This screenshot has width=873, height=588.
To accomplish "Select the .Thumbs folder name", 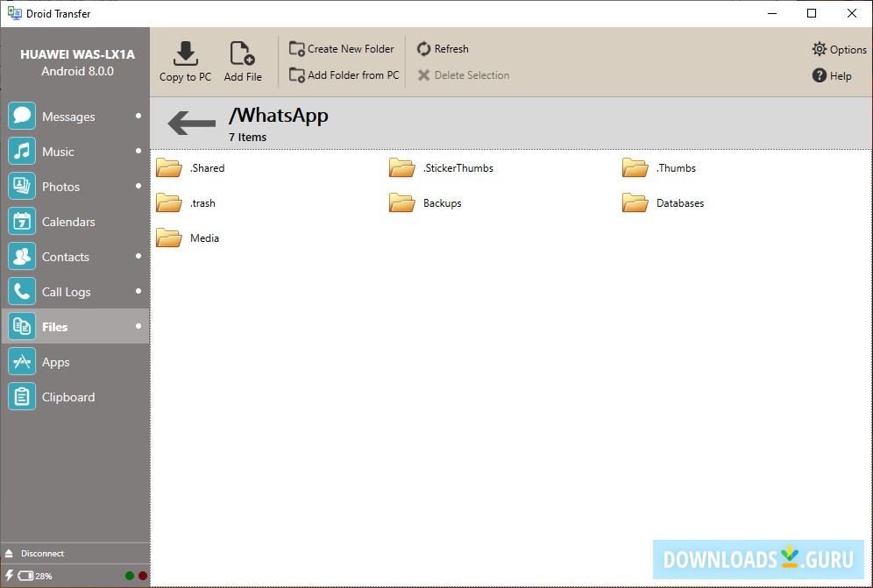I will pyautogui.click(x=676, y=168).
